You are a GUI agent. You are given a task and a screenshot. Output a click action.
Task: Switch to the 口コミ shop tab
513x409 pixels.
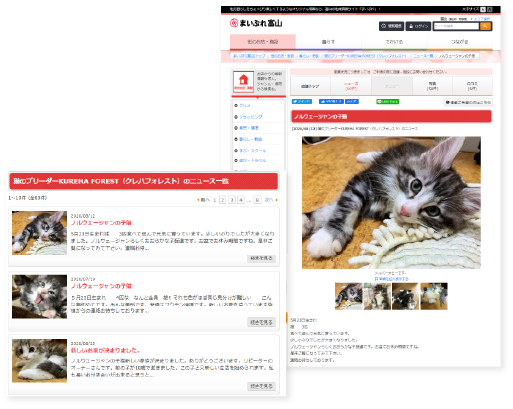point(472,86)
